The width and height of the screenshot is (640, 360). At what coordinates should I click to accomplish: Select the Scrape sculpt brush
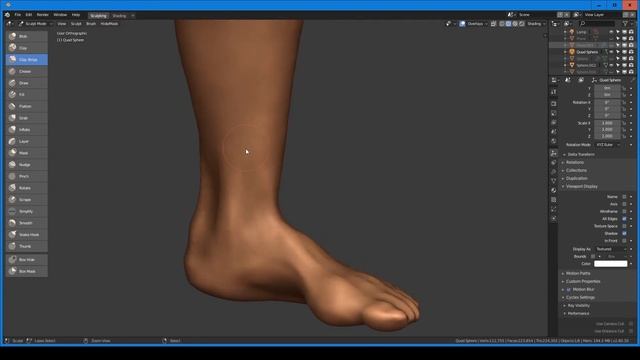[27, 200]
